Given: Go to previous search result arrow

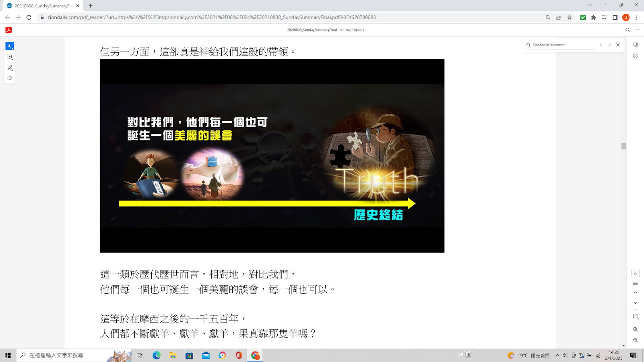Looking at the screenshot, I should tap(601, 45).
